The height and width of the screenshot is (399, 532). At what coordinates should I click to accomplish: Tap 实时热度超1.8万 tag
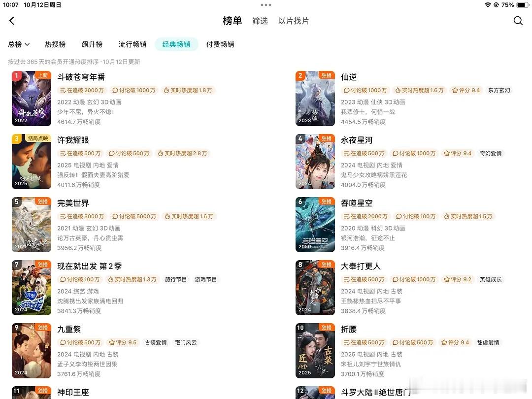point(188,90)
